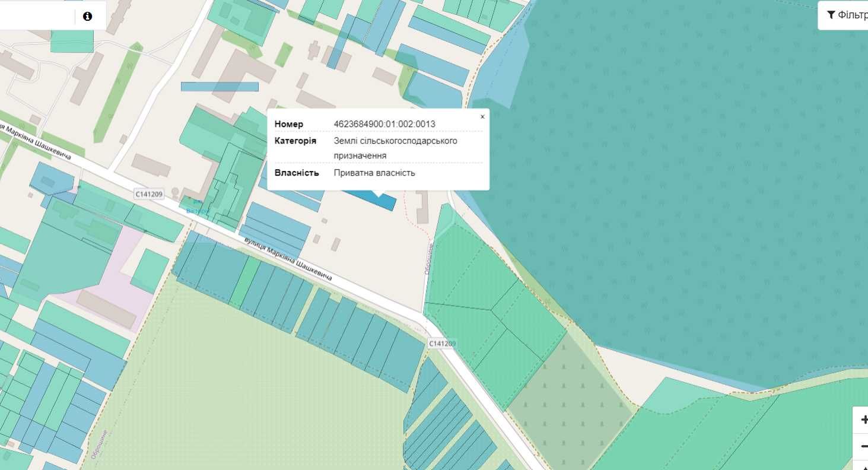Screen dimensions: 868x470
Task: Click the Віктор shop marker
Action: click(x=196, y=207)
